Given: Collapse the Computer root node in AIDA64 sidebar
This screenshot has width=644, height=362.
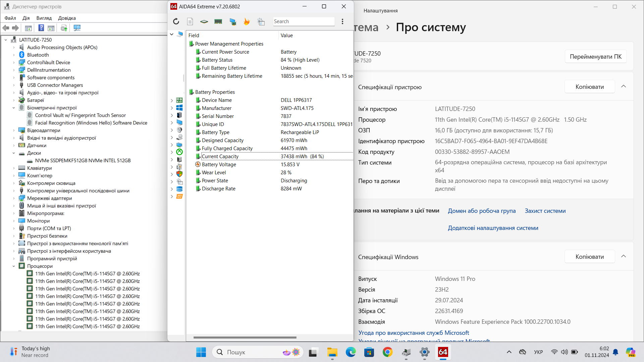Looking at the screenshot, I should click(171, 34).
